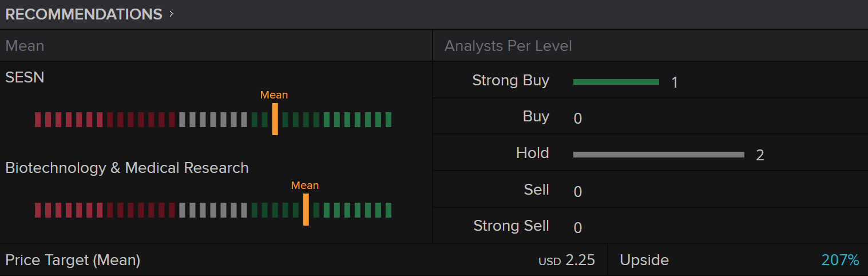Image resolution: width=868 pixels, height=276 pixels.
Task: Select the SESN ticker label
Action: pyautogui.click(x=25, y=77)
